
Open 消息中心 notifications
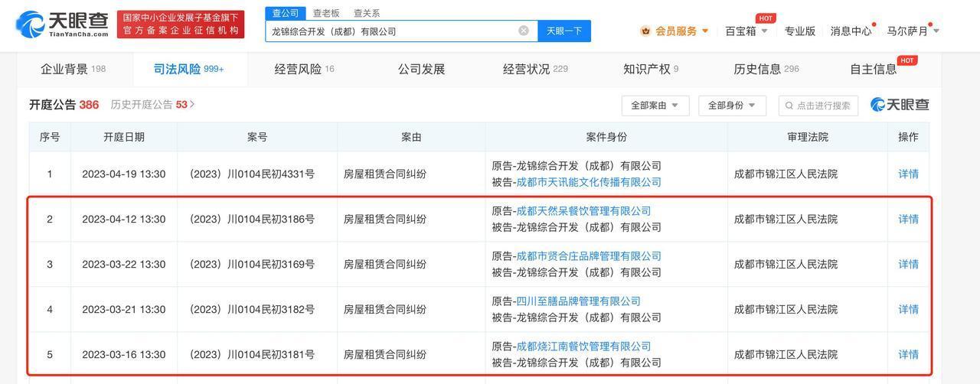[x=851, y=31]
